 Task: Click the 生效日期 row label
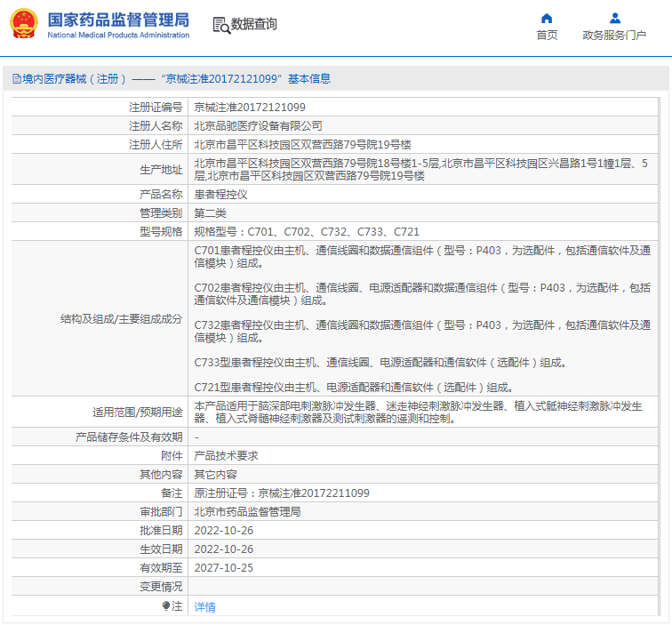pos(161,549)
